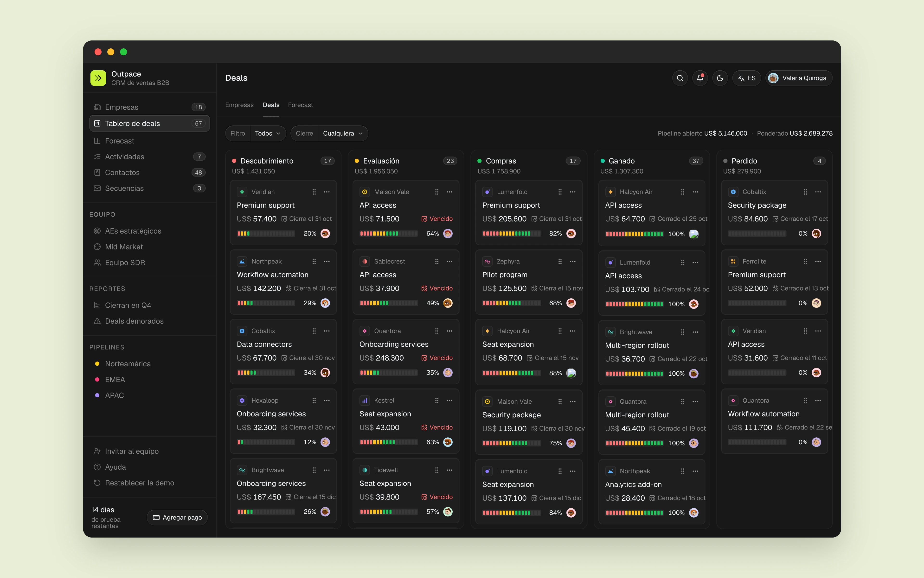This screenshot has width=924, height=578.
Task: Open Empresas in the sidebar
Action: click(x=149, y=107)
